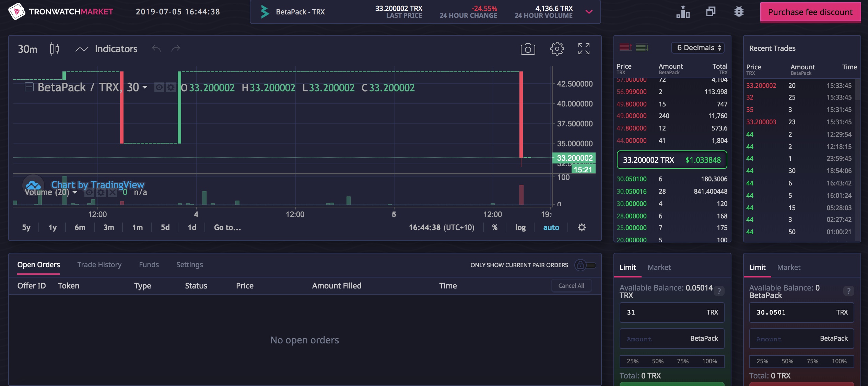The height and width of the screenshot is (386, 868).
Task: Select 50% in sell panel
Action: pyautogui.click(x=787, y=361)
